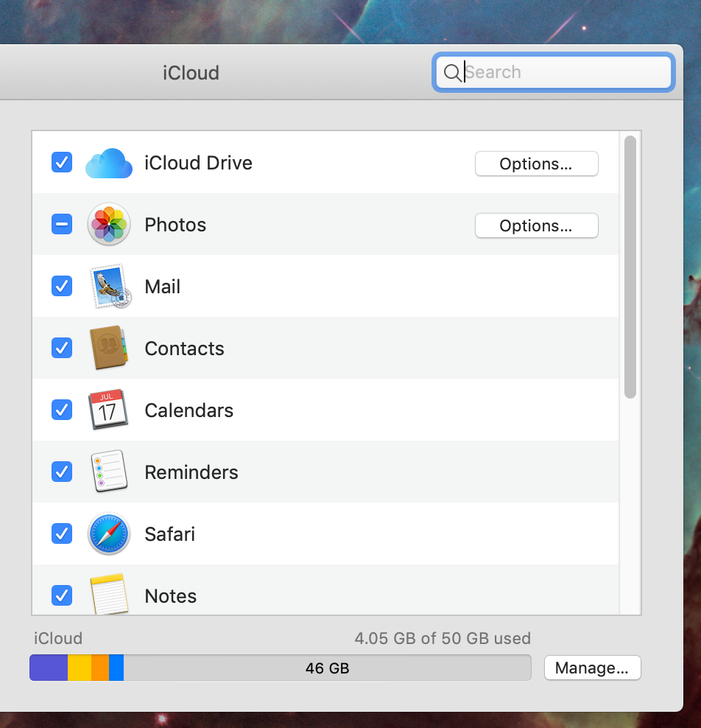Viewport: 701px width, 728px height.
Task: Select the iCloud Drive label
Action: coord(199,163)
